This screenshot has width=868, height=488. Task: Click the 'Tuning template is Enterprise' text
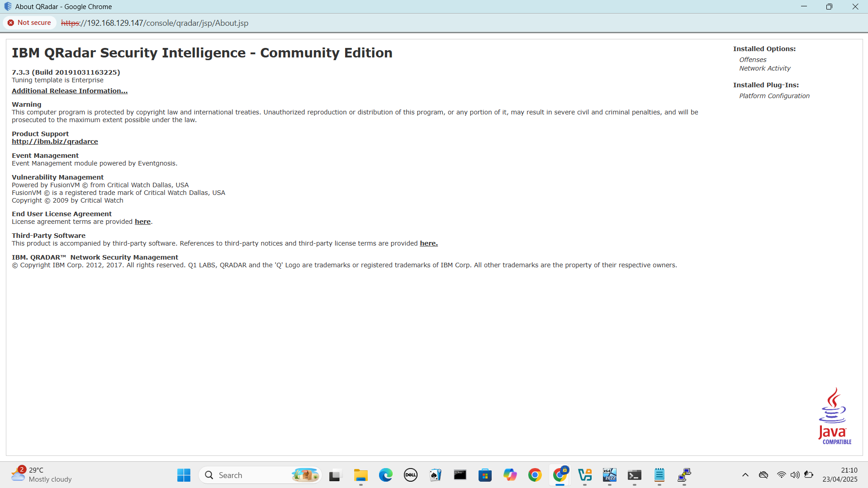(x=57, y=80)
